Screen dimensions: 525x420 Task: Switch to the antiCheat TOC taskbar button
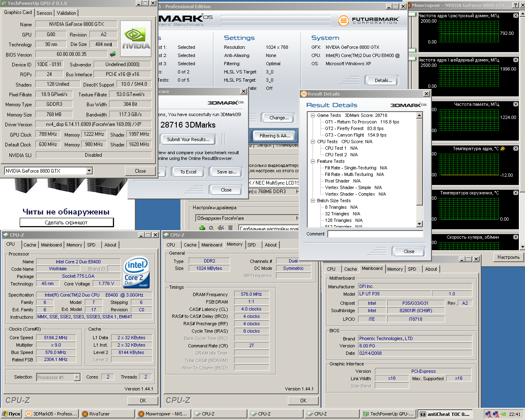coord(445,414)
